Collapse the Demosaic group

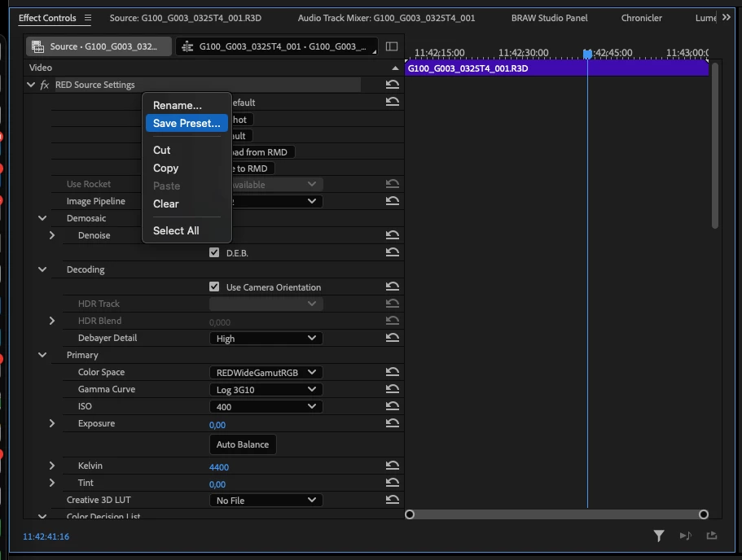click(x=42, y=218)
